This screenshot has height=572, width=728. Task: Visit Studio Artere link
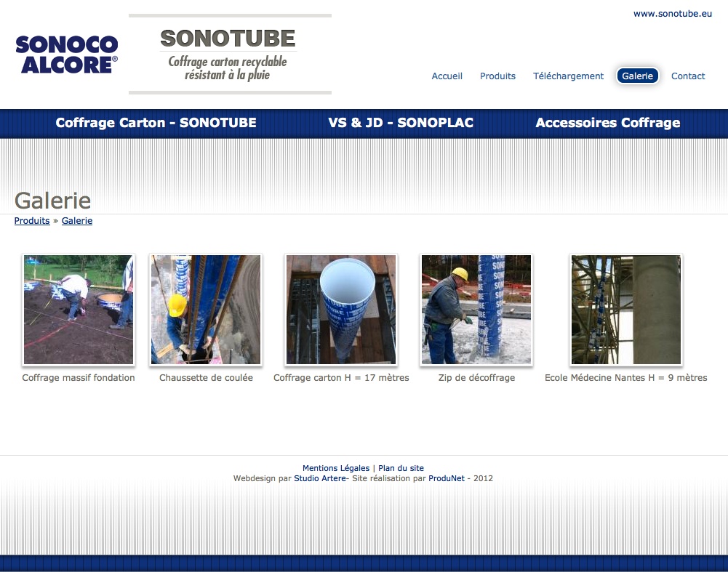click(x=320, y=478)
